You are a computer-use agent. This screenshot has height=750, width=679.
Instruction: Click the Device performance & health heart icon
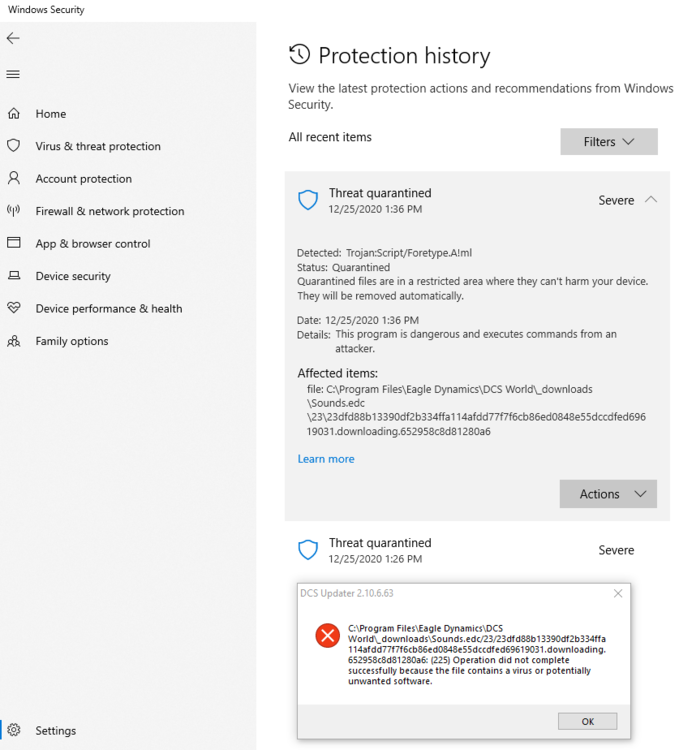[x=14, y=308]
